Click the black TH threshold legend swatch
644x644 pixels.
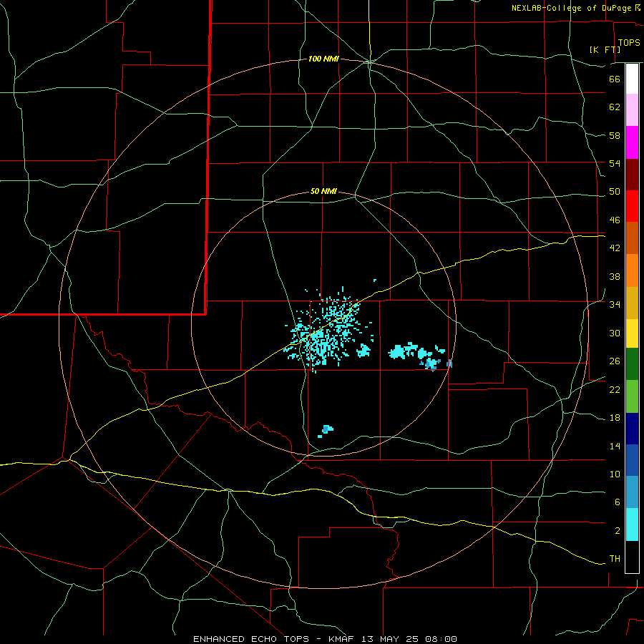click(x=632, y=557)
